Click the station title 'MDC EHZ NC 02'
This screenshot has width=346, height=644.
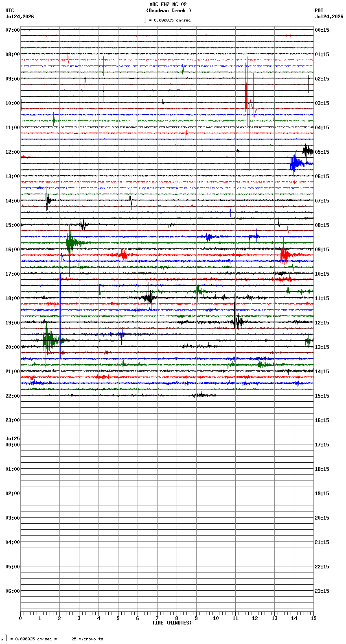coord(168,4)
